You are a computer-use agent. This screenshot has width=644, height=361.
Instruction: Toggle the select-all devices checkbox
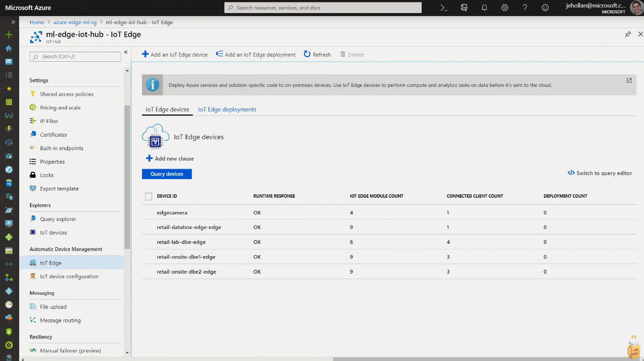coord(149,196)
